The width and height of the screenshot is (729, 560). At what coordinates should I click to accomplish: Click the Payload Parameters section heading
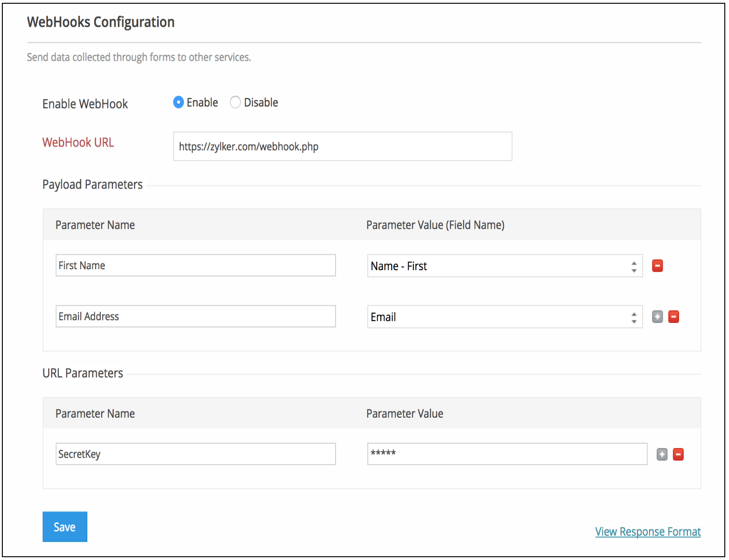(x=92, y=185)
